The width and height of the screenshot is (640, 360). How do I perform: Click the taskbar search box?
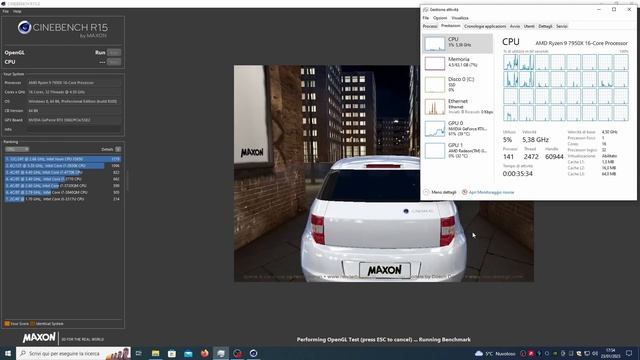[x=73, y=353]
